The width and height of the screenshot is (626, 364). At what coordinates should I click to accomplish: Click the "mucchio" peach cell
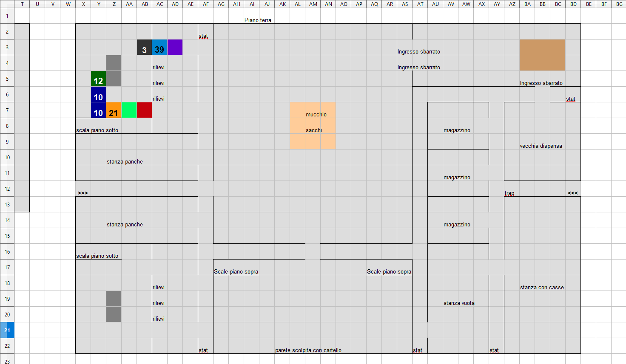pyautogui.click(x=316, y=114)
